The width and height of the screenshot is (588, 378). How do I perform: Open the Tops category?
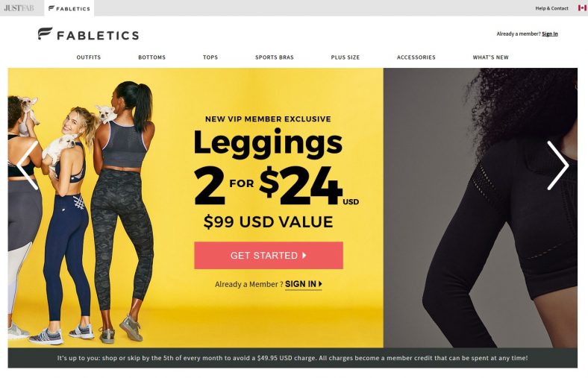tap(210, 57)
